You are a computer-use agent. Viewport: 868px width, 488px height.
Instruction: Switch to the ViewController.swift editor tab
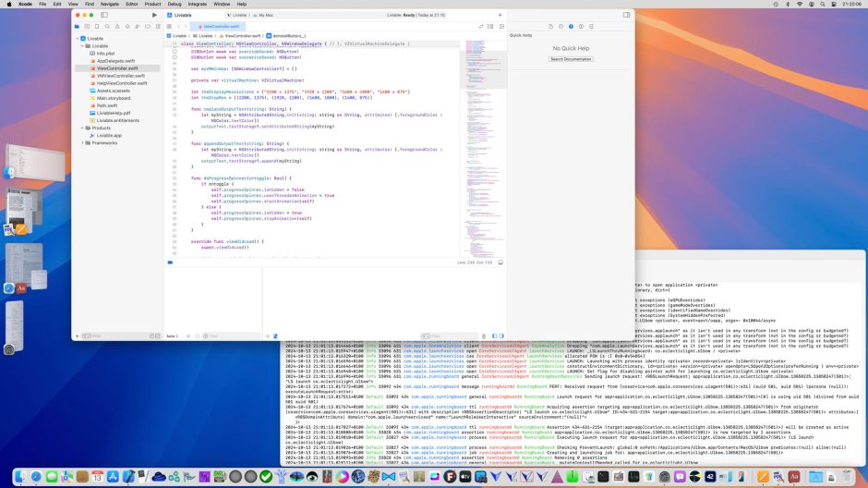pos(218,26)
